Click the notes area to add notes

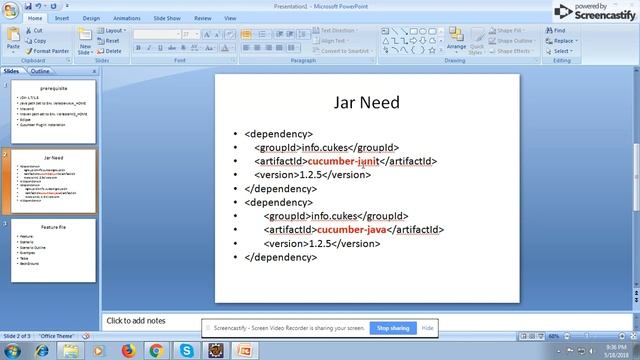tap(367, 321)
